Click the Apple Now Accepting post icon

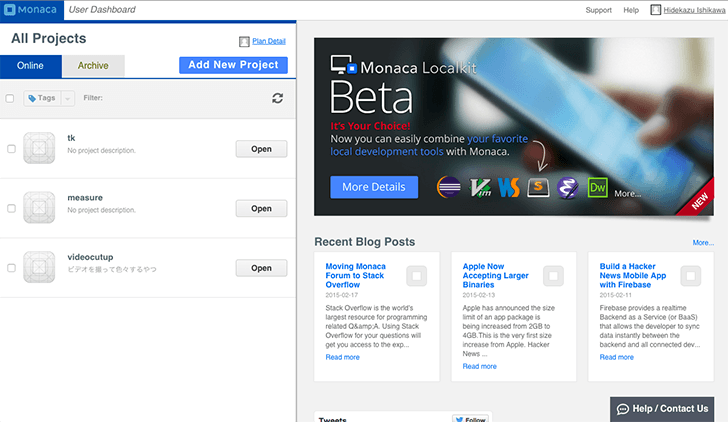553,276
